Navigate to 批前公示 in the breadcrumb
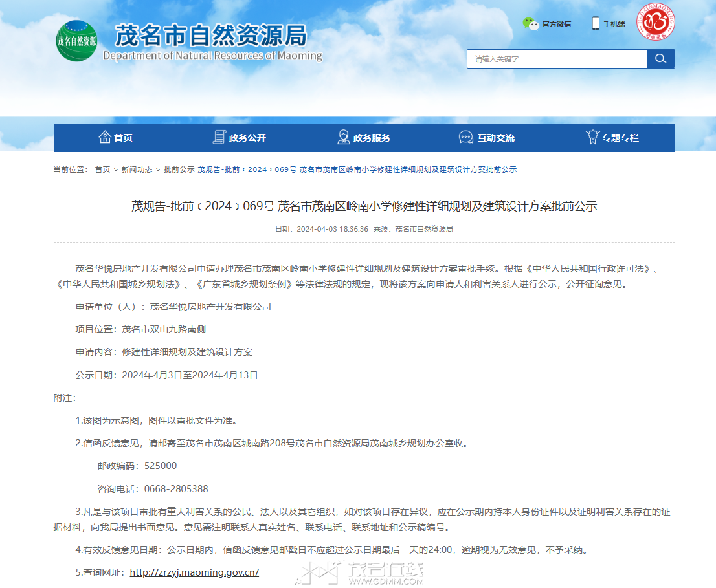 click(179, 169)
